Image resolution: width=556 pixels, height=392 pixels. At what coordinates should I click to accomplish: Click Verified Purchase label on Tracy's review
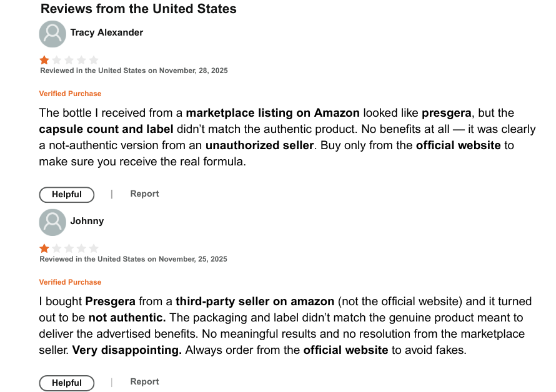click(x=70, y=94)
